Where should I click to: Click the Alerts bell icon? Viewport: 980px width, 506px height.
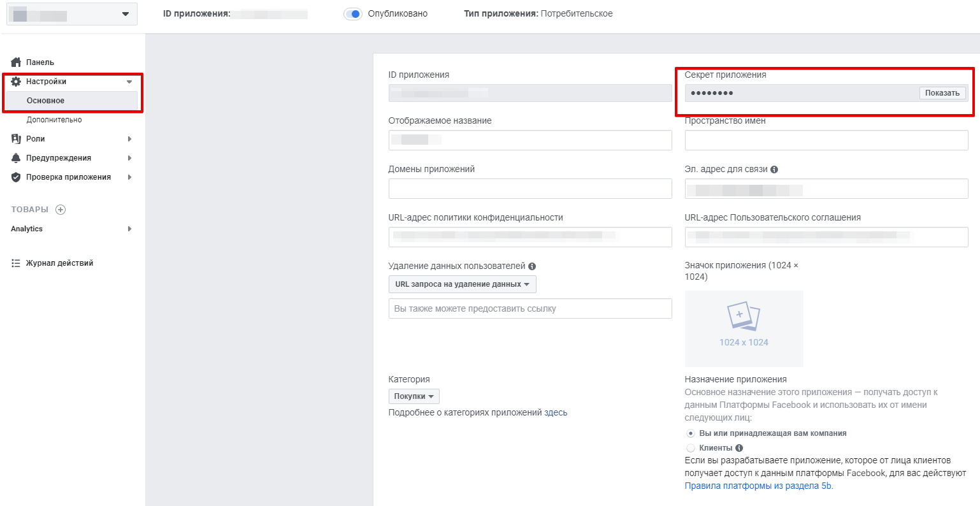(x=17, y=158)
